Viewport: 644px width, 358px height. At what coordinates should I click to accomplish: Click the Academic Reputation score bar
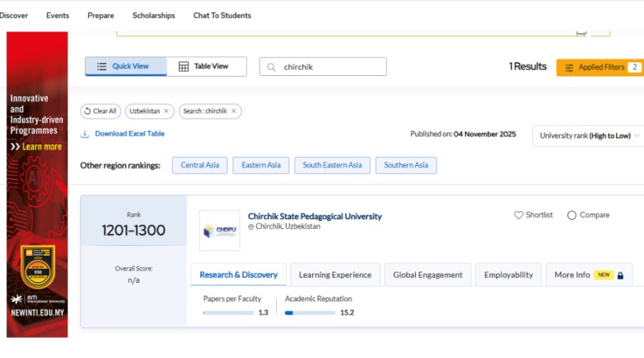309,313
